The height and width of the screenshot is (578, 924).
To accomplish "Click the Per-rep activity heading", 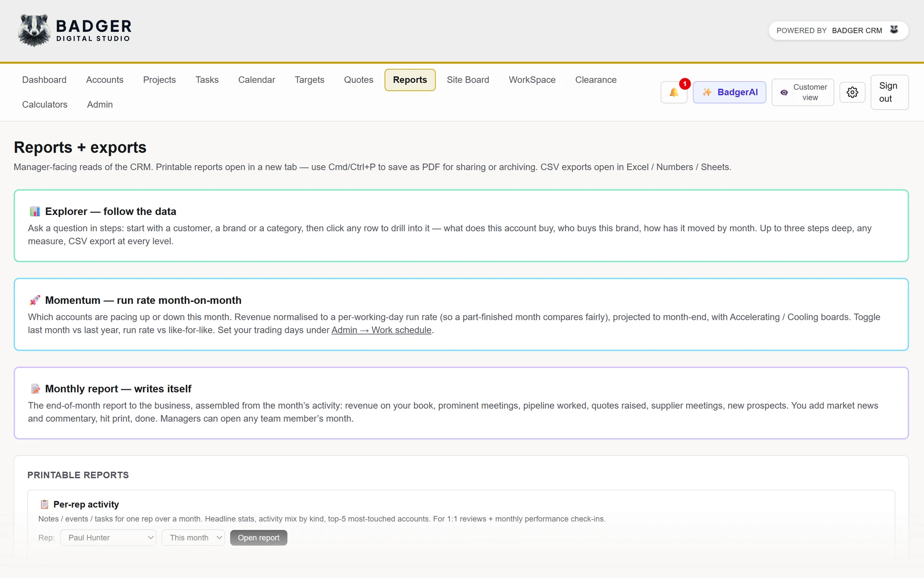I will [x=86, y=504].
